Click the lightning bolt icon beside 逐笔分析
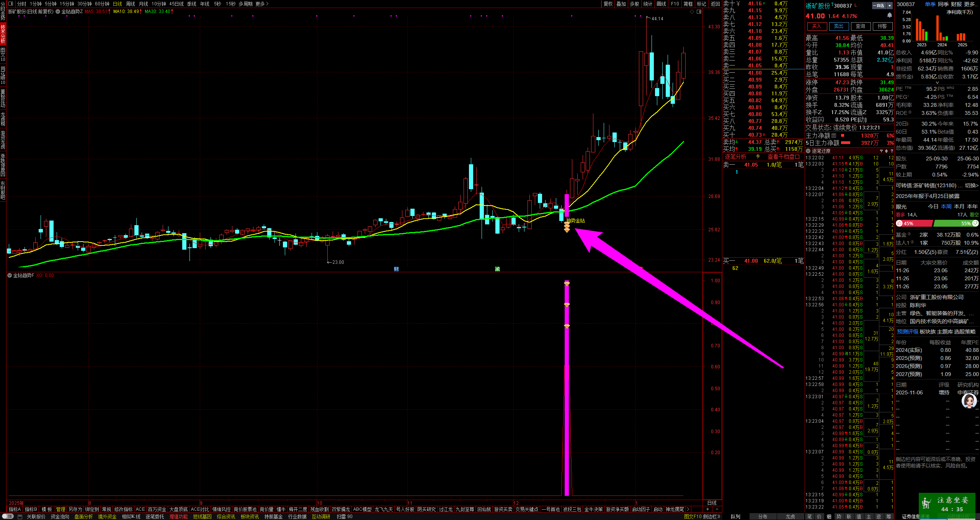Viewport: 980px width, 520px height. tap(758, 157)
